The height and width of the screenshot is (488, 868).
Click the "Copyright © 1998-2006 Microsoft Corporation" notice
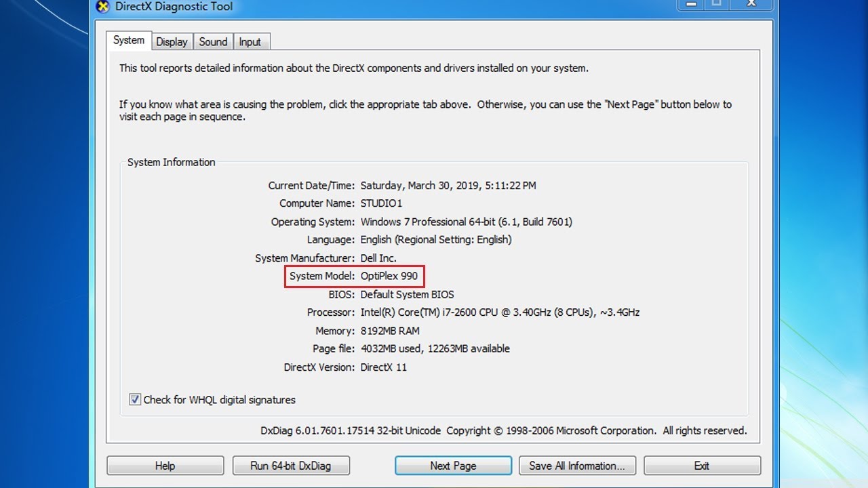pyautogui.click(x=551, y=430)
